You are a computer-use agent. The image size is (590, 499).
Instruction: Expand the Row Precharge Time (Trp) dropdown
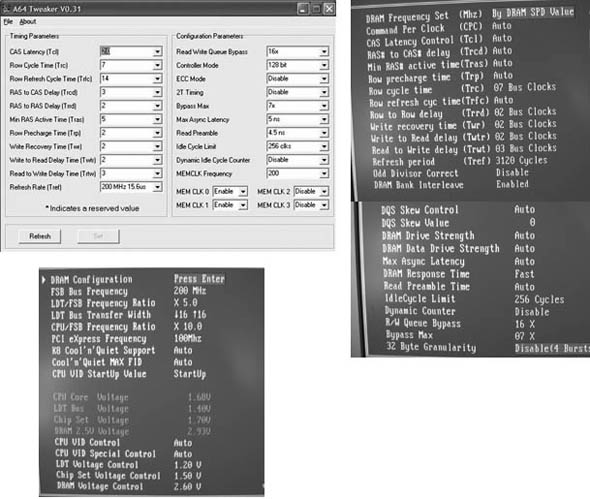click(x=158, y=133)
